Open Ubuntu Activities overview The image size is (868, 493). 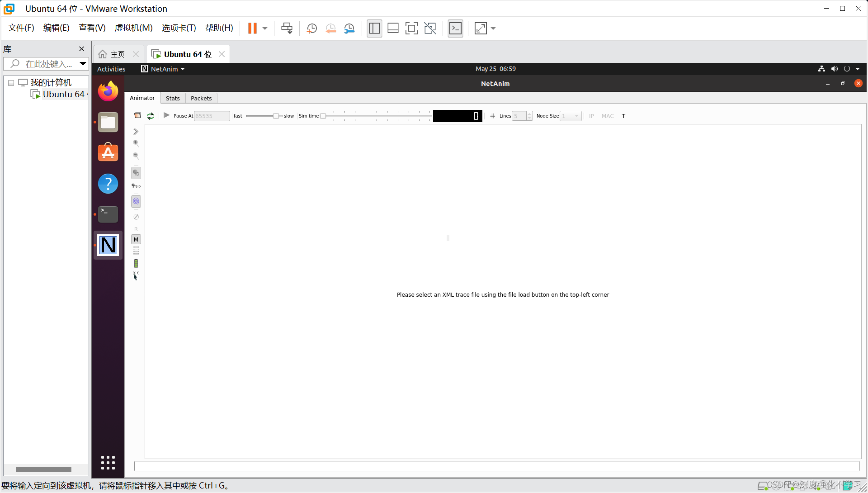[x=111, y=69]
